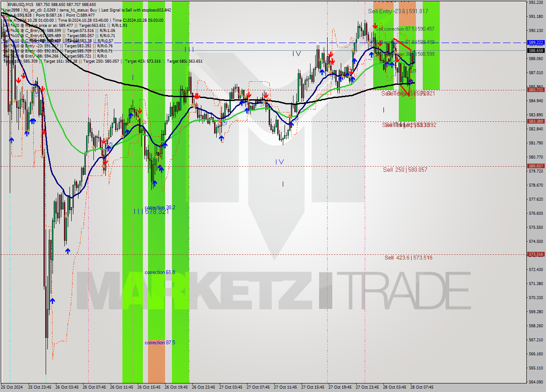Click the 'Last Signal is:Sell with stoploss:602.842' text

(x=136, y=10)
